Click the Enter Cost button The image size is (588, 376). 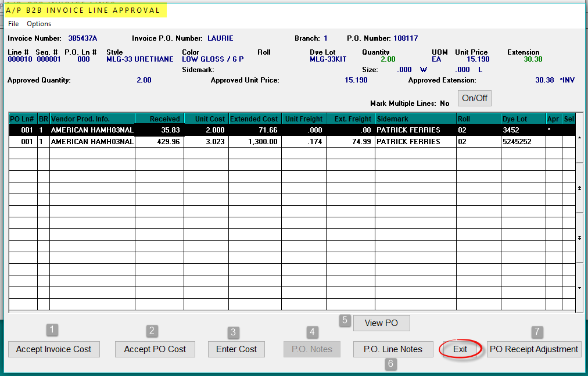point(236,349)
